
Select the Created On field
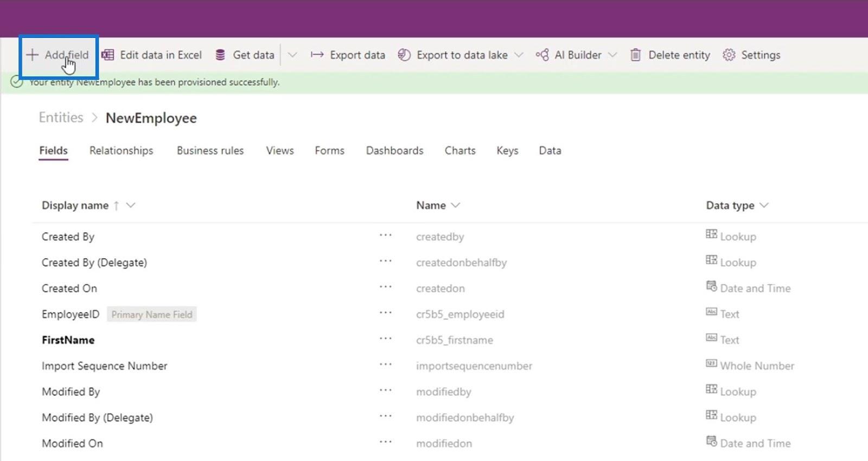[x=69, y=288]
